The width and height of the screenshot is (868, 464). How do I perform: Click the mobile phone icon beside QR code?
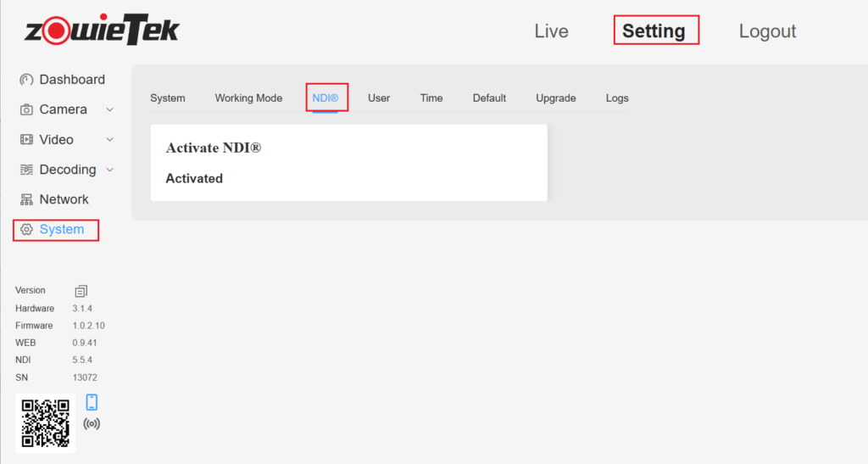[x=92, y=402]
